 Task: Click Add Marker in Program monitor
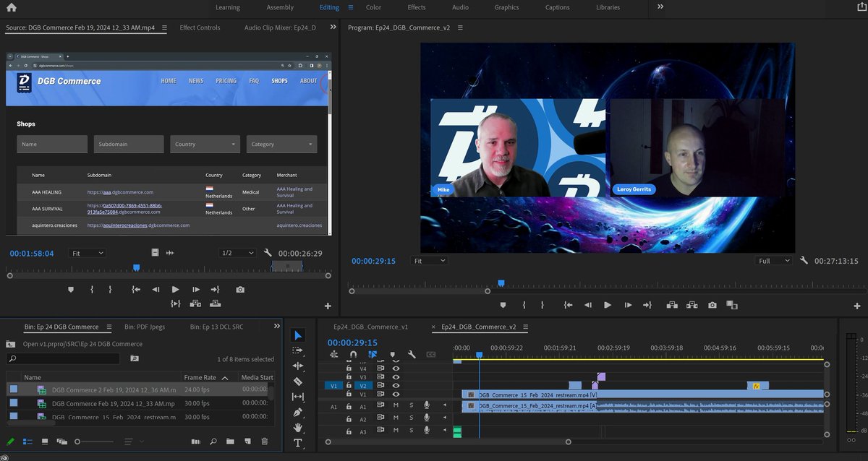pos(503,305)
